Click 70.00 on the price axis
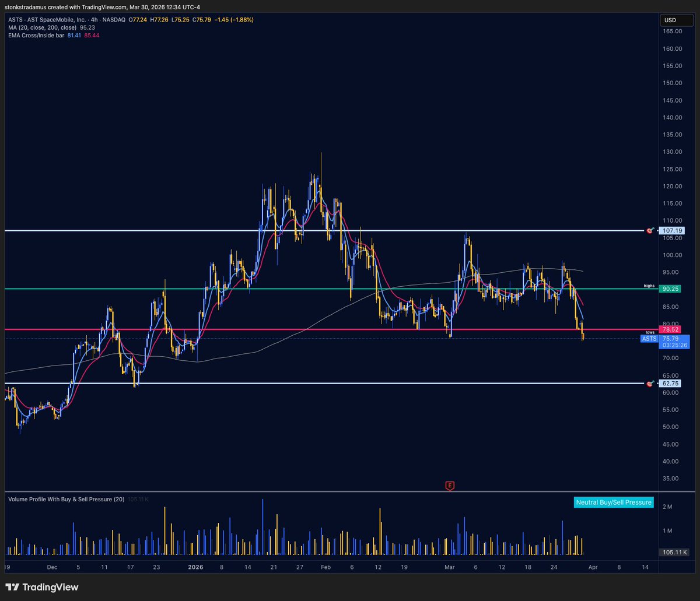 [x=671, y=358]
